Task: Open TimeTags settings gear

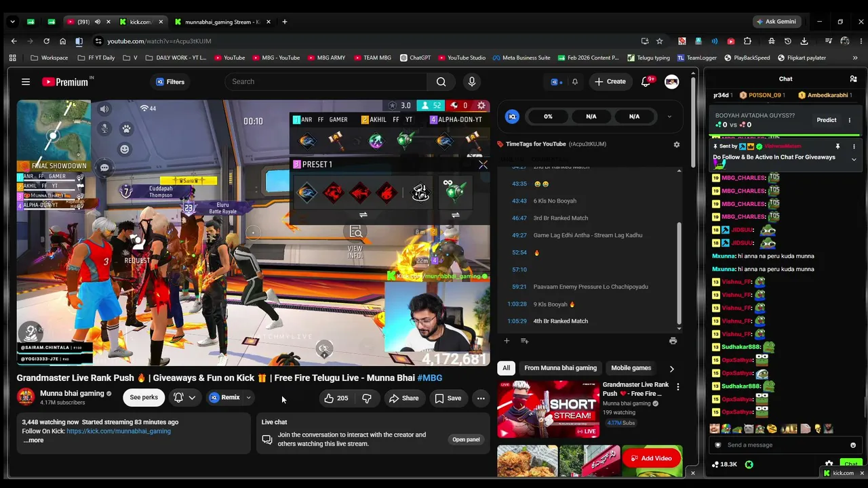Action: [x=676, y=144]
